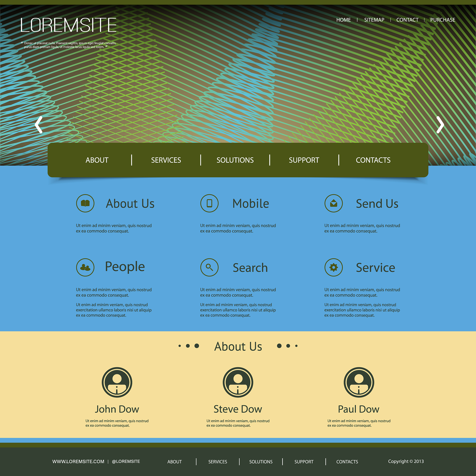Click SUPPORT in the green navigation bar
Image resolution: width=476 pixels, height=476 pixels.
(304, 160)
